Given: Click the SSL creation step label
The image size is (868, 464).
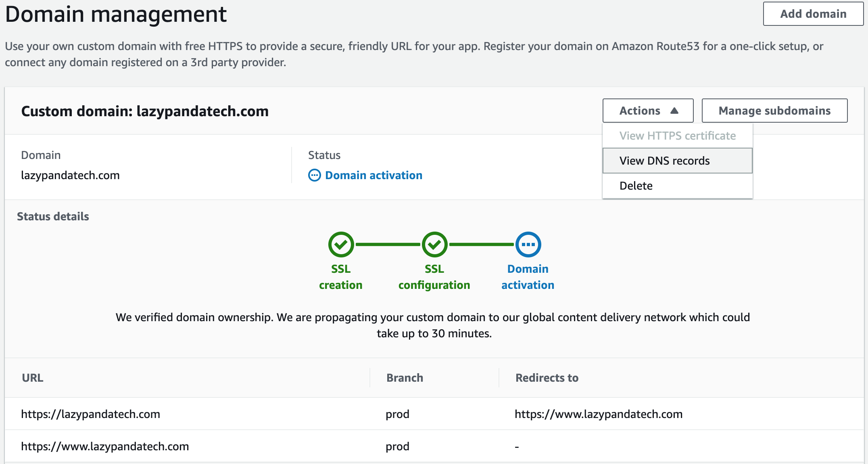Looking at the screenshot, I should coord(341,277).
